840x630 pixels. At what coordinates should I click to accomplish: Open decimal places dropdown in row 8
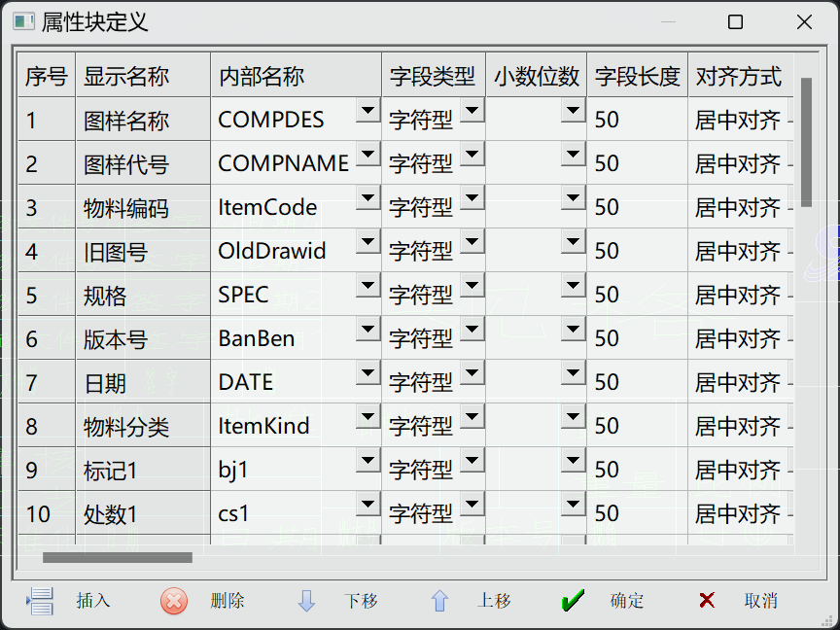[x=574, y=417]
